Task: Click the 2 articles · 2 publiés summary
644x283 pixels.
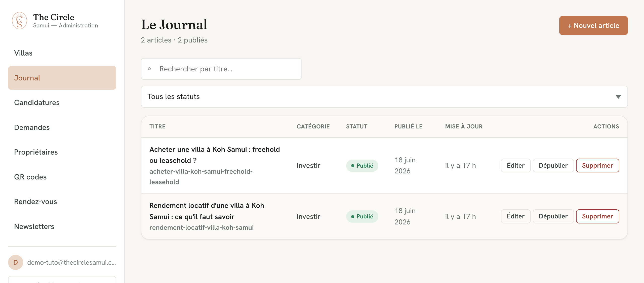Action: pos(174,40)
